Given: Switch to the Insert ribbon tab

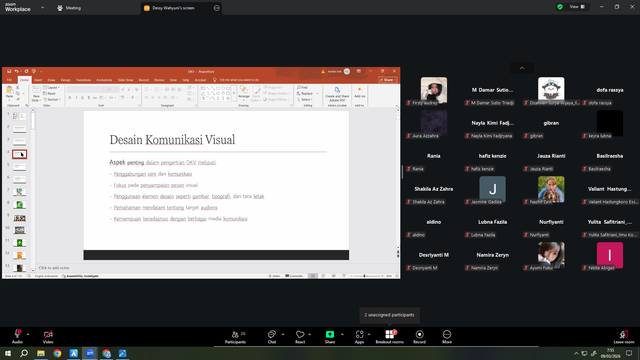Looking at the screenshot, I should [38, 80].
